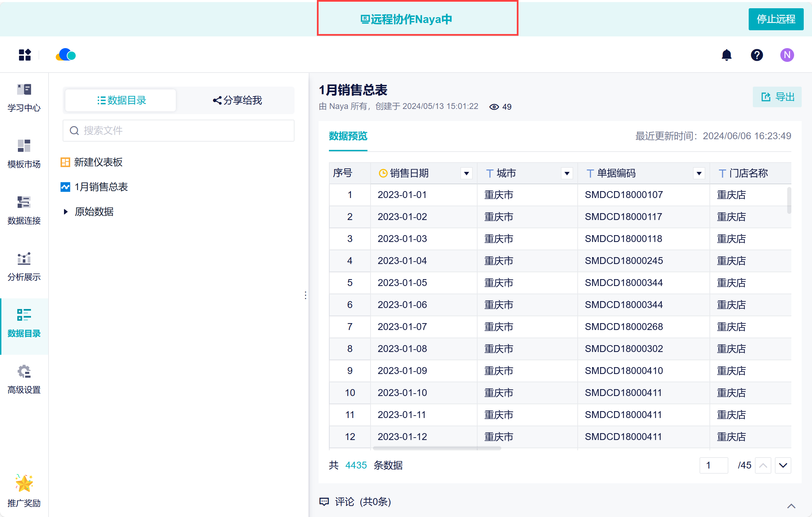Image resolution: width=812 pixels, height=517 pixels.
Task: Switch to the 分享给我 tab
Action: pos(237,100)
